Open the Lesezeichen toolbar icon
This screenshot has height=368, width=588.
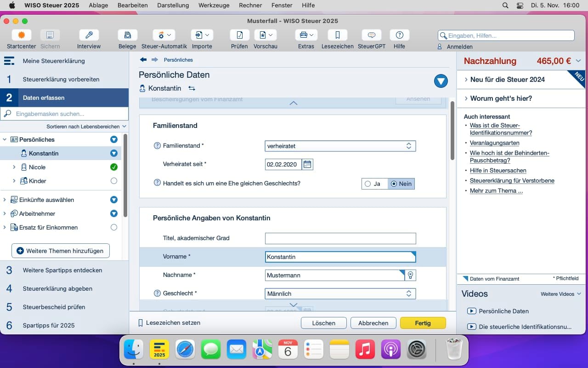click(x=338, y=35)
